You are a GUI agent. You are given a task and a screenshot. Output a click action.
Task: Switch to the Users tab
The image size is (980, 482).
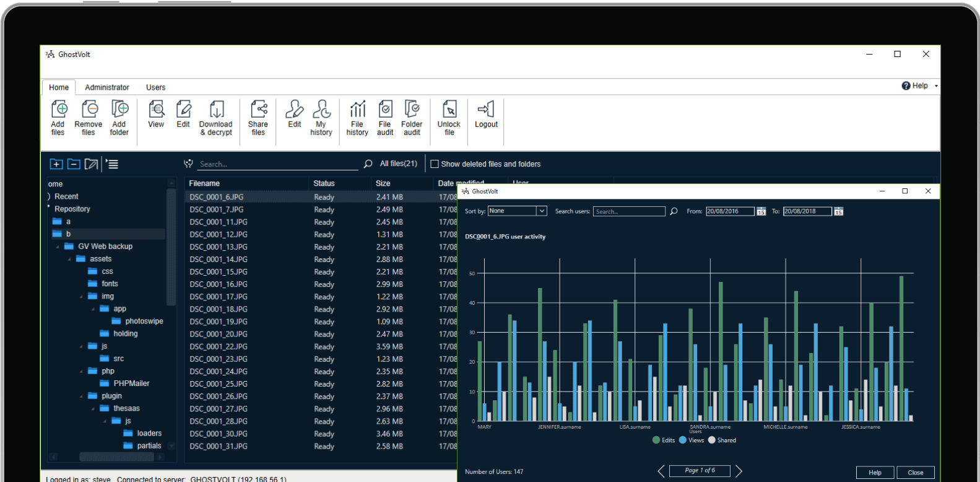pos(155,87)
